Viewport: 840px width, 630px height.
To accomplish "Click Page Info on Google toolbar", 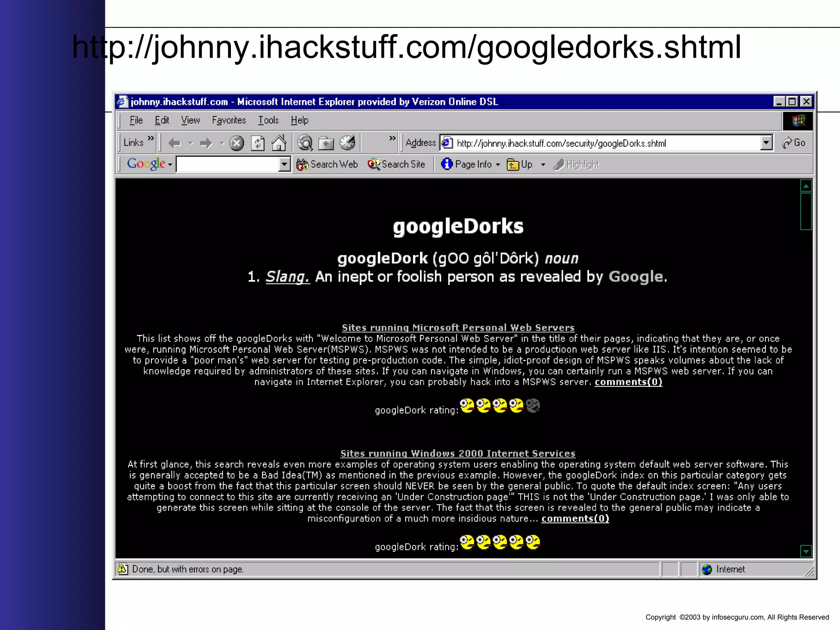I will click(467, 164).
